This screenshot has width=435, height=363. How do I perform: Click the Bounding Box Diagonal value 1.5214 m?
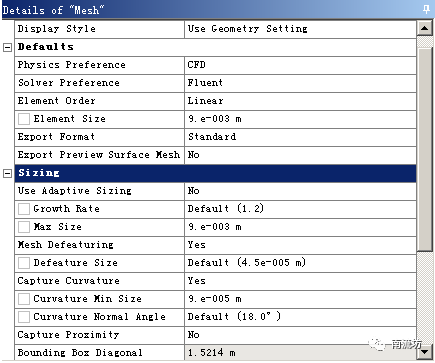(300, 353)
